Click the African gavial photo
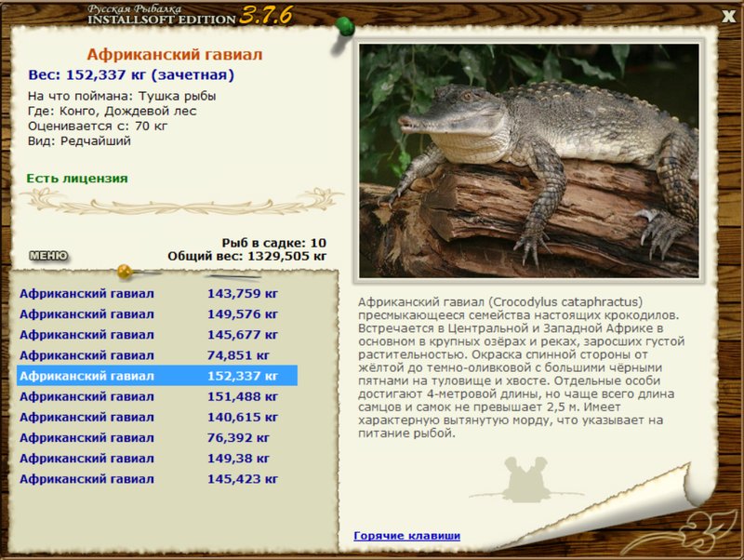Viewport: 744px width, 560px height. click(528, 161)
